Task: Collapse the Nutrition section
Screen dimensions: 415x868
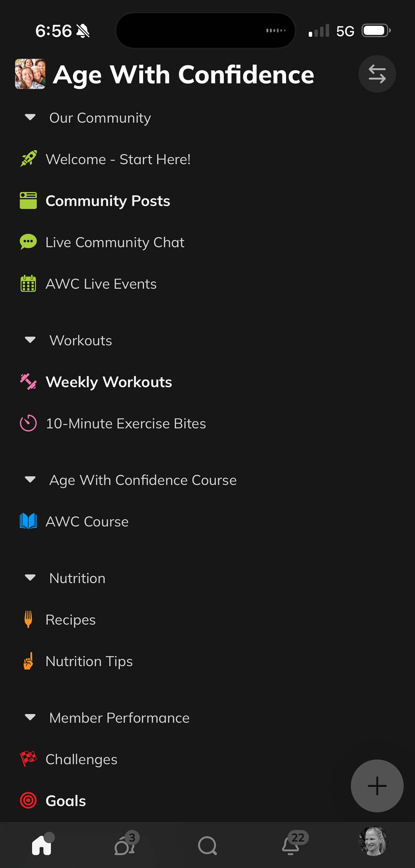Action: pos(30,578)
